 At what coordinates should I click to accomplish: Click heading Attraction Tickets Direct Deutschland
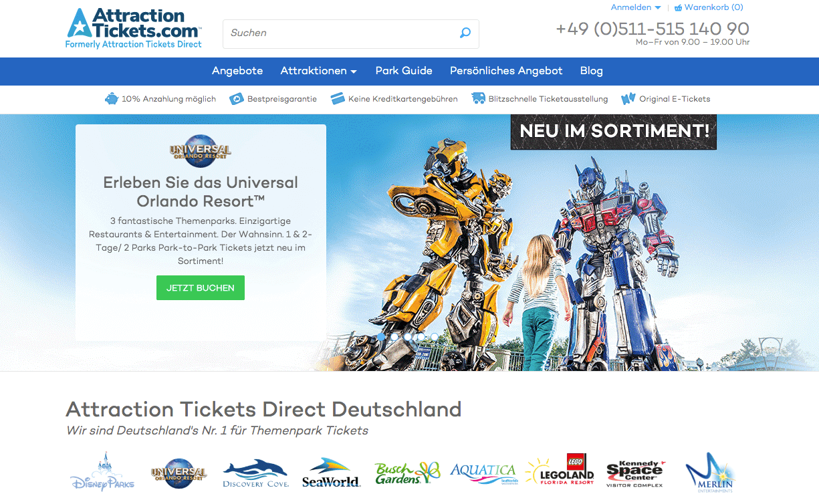[264, 409]
